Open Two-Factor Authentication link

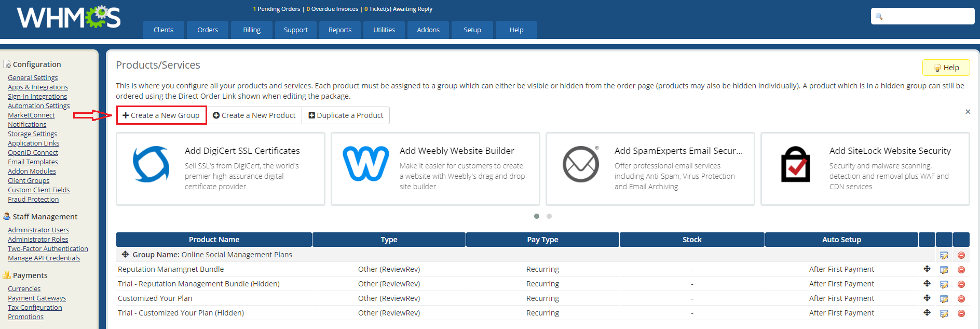[x=48, y=248]
